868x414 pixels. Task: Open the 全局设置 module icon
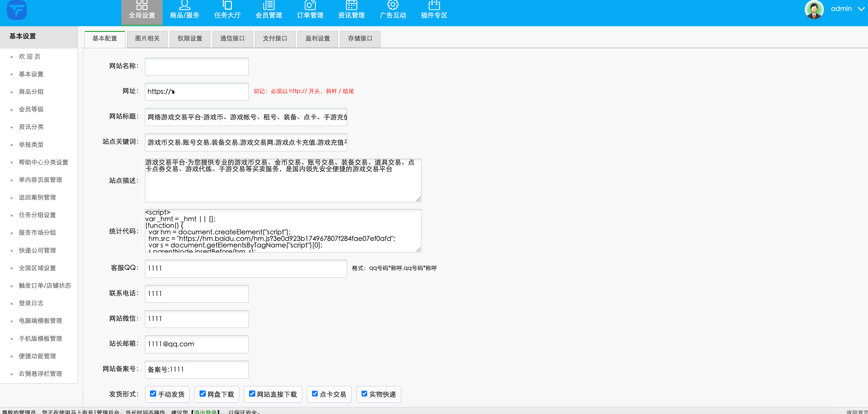click(141, 8)
